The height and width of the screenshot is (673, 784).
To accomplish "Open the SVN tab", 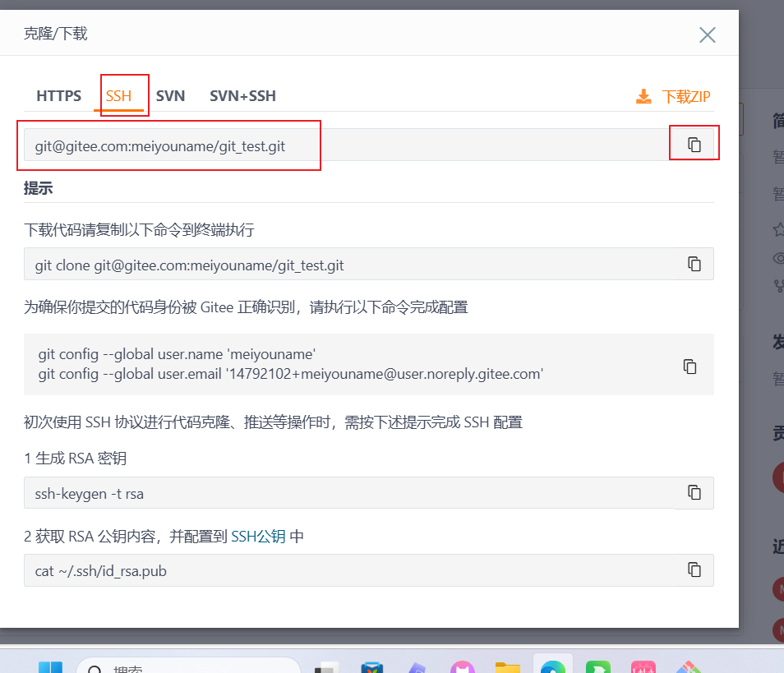I will point(170,95).
